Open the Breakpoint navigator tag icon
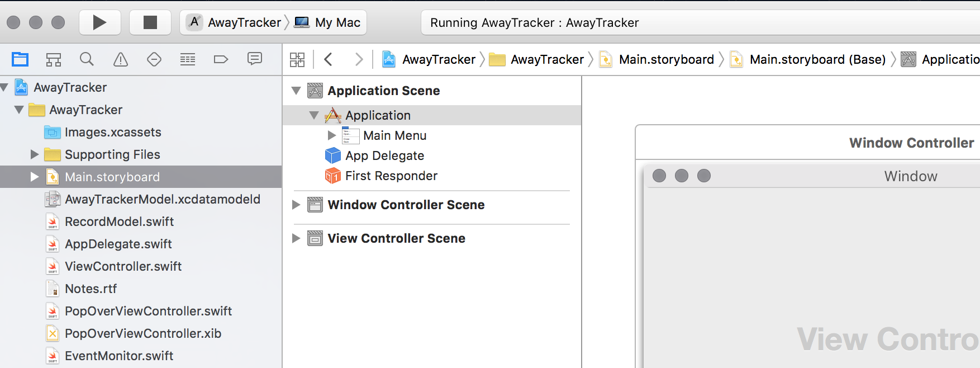This screenshot has height=368, width=980. (221, 59)
